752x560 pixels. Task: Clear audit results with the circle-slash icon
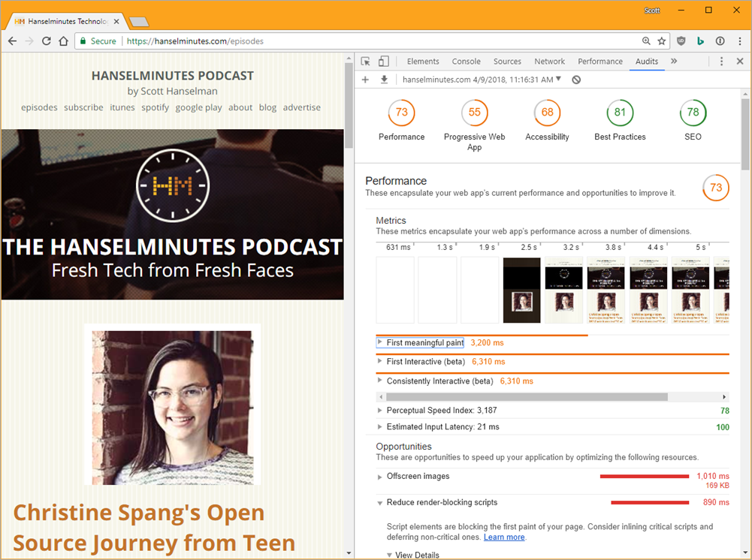click(576, 80)
